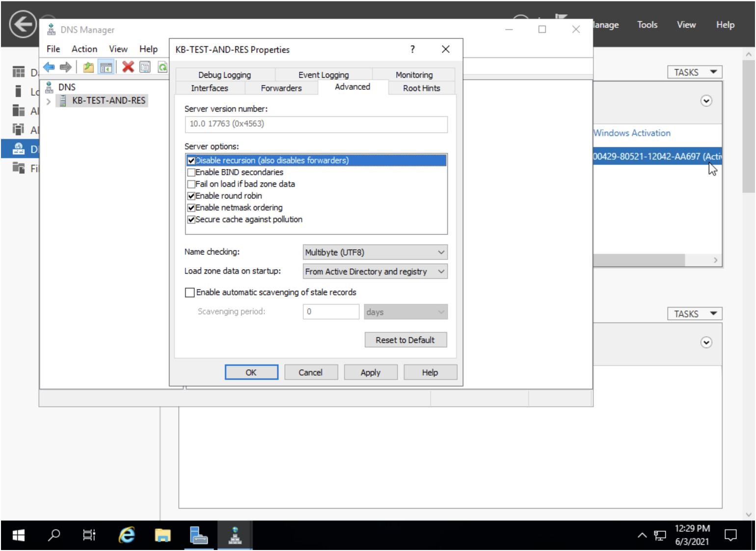This screenshot has height=551, width=756.
Task: Open the scavenging period days dropdown
Action: (x=405, y=312)
